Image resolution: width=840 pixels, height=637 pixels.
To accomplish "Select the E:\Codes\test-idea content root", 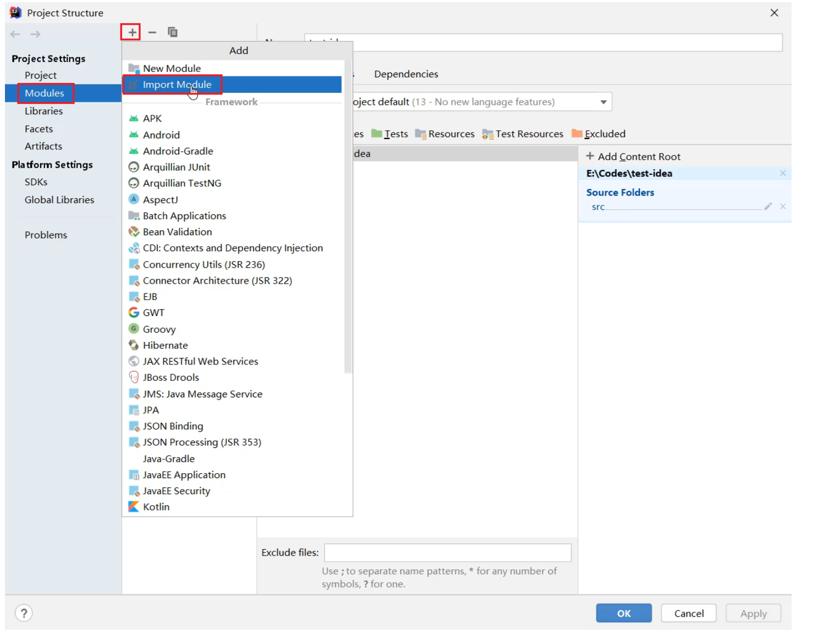I will (x=629, y=173).
